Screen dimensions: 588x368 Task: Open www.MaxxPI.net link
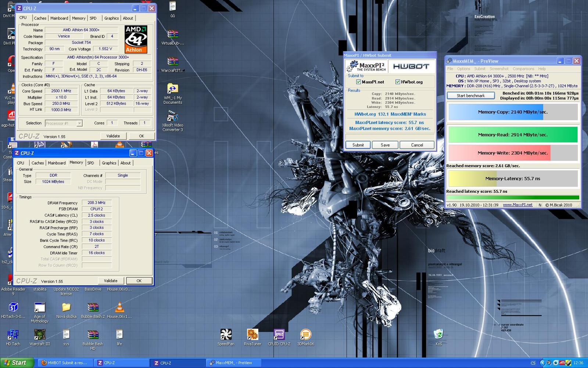(x=517, y=205)
